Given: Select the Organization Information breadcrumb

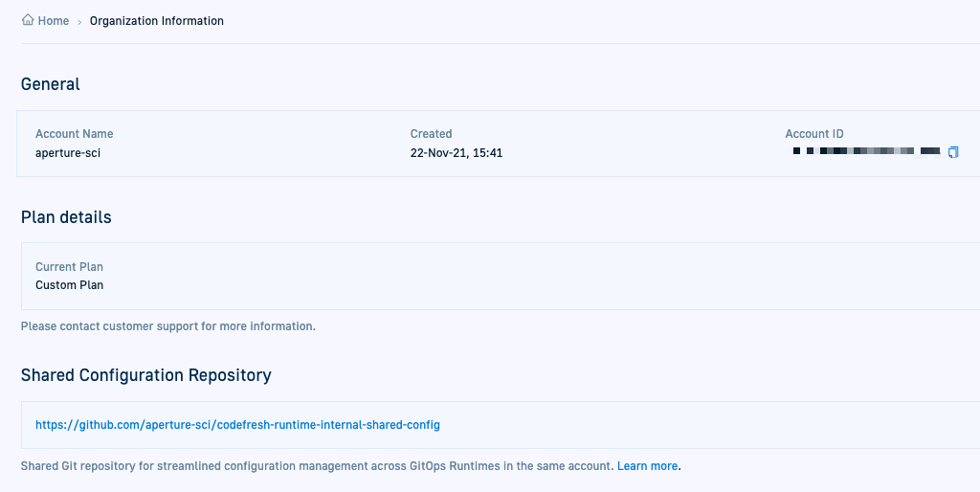Looking at the screenshot, I should point(156,21).
